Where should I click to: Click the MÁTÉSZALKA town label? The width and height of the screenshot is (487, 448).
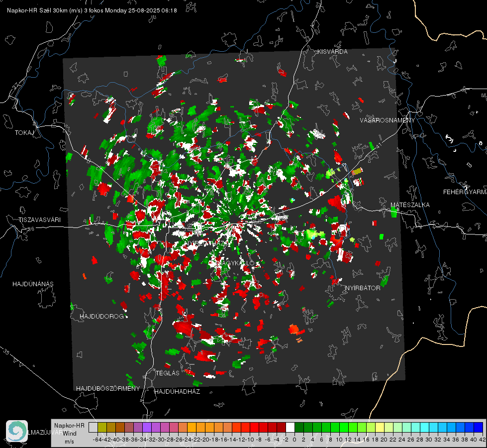coord(410,205)
